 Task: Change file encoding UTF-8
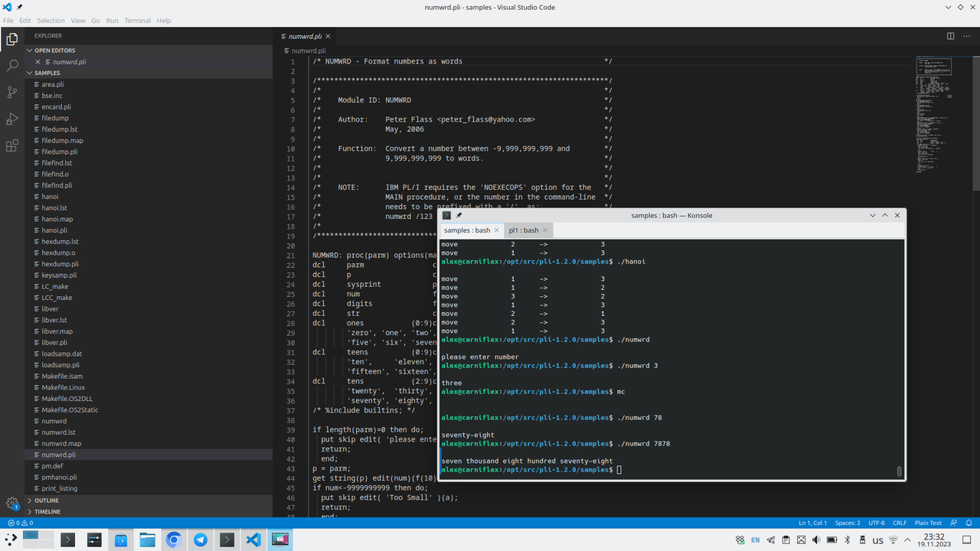point(877,523)
